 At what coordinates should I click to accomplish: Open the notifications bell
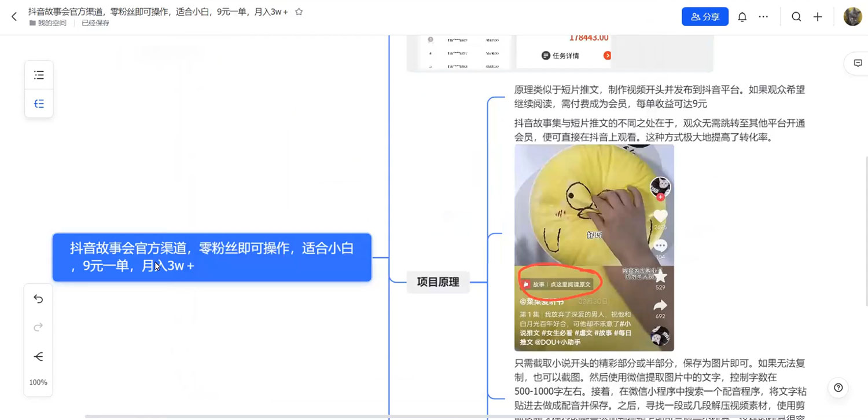click(742, 17)
